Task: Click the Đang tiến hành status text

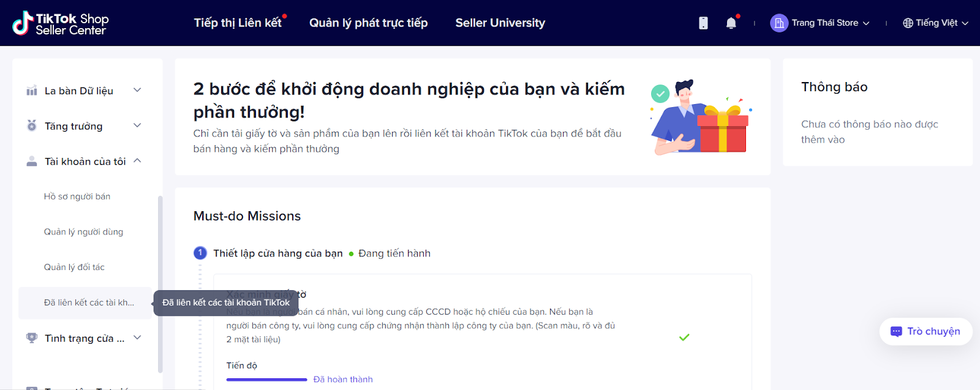Action: (x=394, y=253)
